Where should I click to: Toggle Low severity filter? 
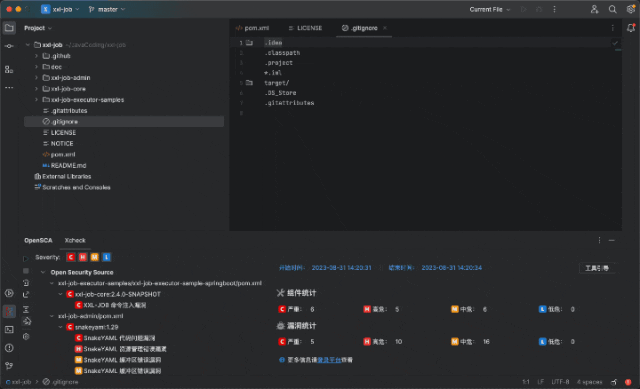pos(107,257)
